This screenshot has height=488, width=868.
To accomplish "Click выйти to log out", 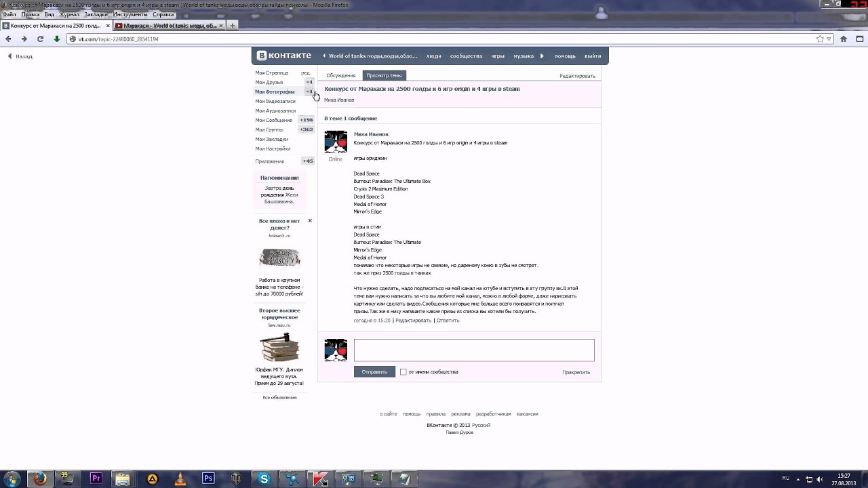I will (x=593, y=56).
